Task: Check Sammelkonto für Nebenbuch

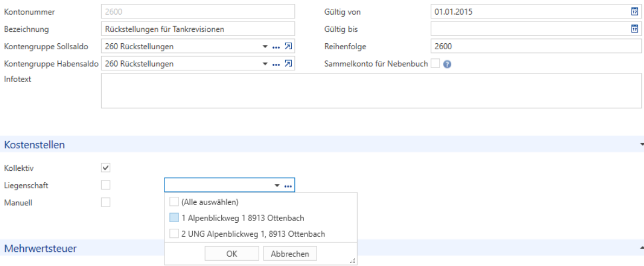Action: [435, 64]
